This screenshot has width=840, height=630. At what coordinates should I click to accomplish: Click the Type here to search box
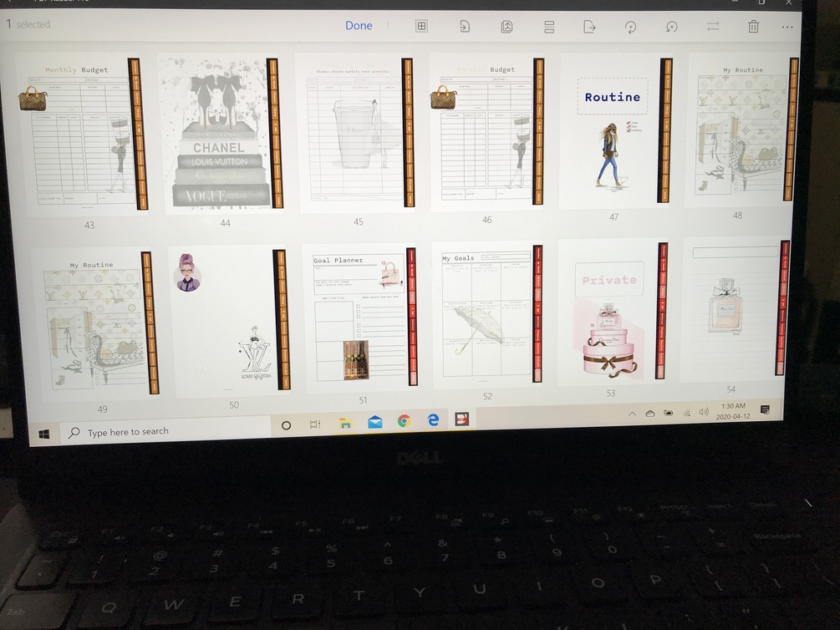tap(165, 431)
